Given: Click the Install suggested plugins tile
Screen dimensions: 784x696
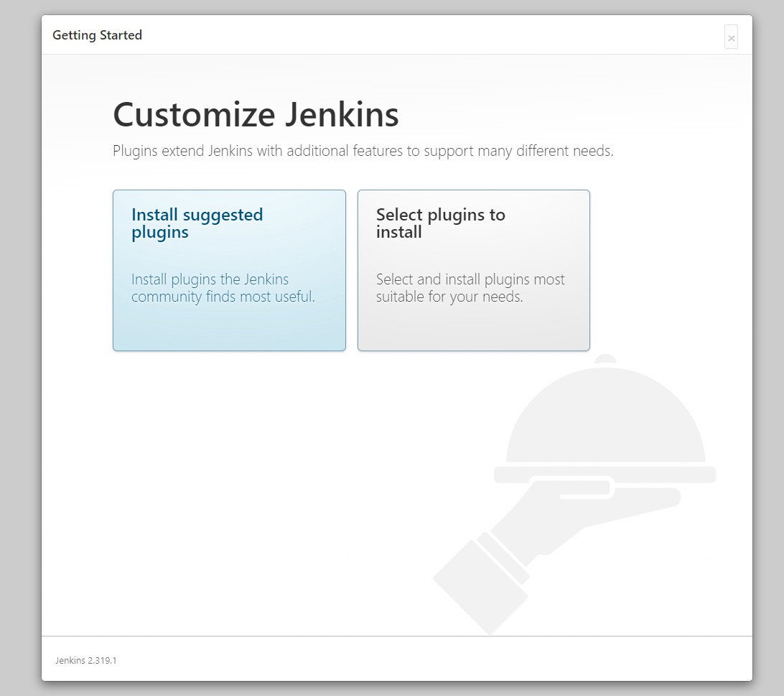Looking at the screenshot, I should (x=229, y=270).
